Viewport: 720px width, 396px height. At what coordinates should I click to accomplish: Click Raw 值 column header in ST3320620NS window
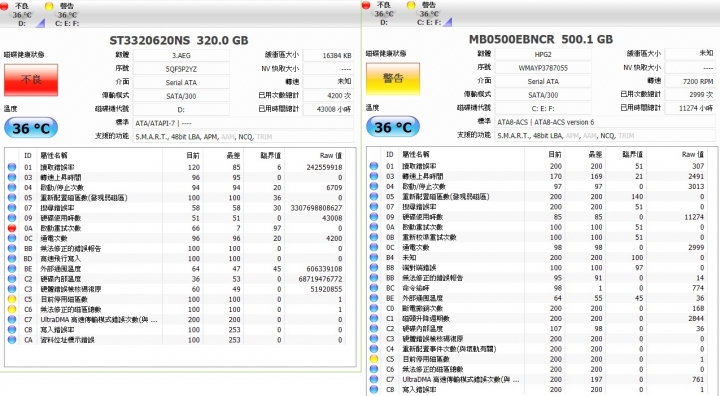(x=331, y=155)
